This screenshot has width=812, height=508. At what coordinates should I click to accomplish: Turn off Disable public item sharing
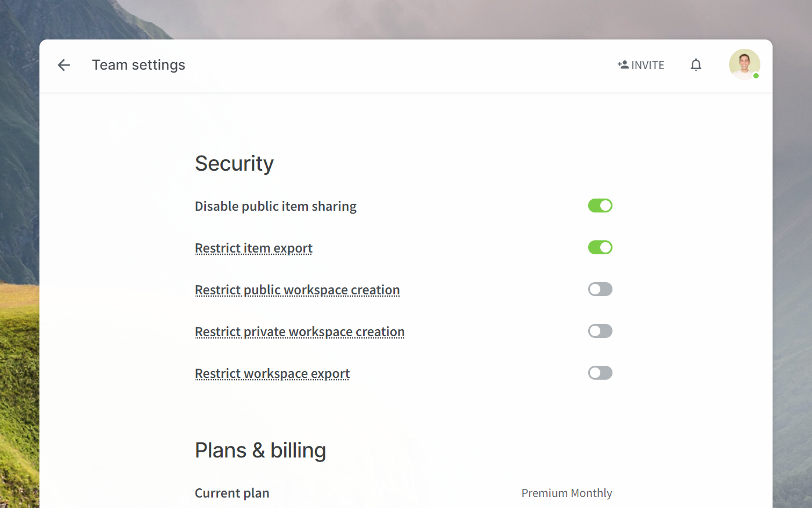[x=600, y=206]
